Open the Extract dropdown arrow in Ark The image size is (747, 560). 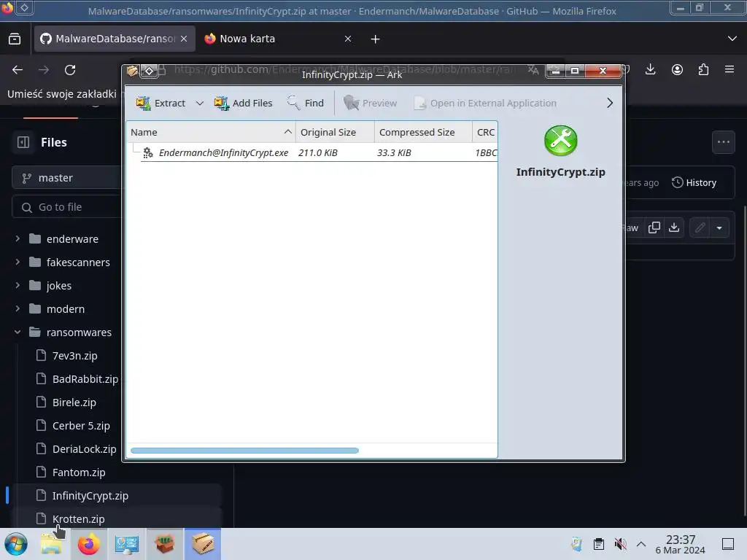tap(200, 103)
